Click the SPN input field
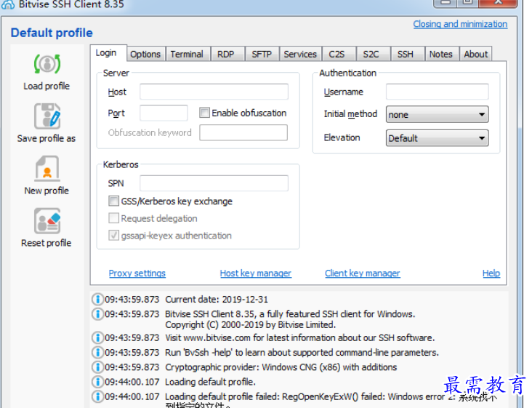 click(214, 183)
